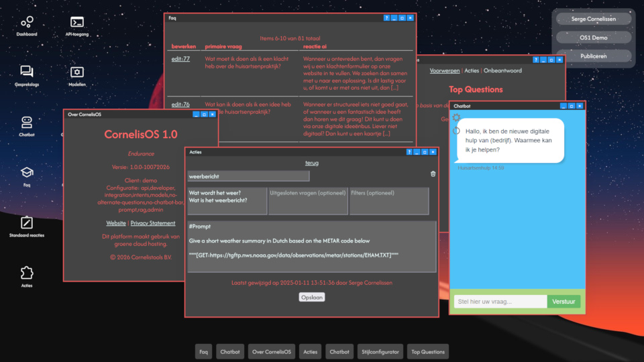Switch to the Onbeantwoord tab
Image resolution: width=644 pixels, height=362 pixels.
tap(502, 70)
